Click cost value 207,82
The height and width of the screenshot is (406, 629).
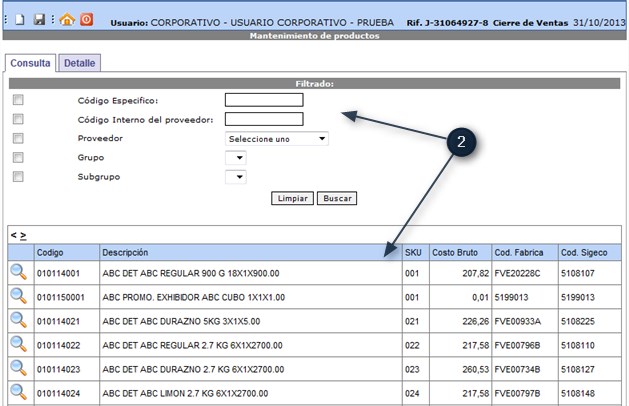click(x=475, y=274)
